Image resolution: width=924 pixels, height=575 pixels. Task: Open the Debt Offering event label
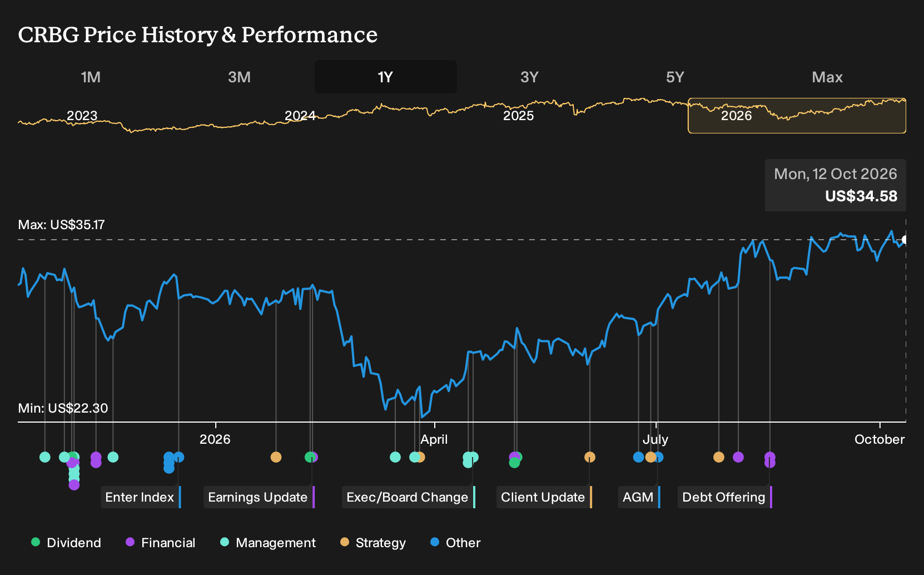pyautogui.click(x=725, y=497)
